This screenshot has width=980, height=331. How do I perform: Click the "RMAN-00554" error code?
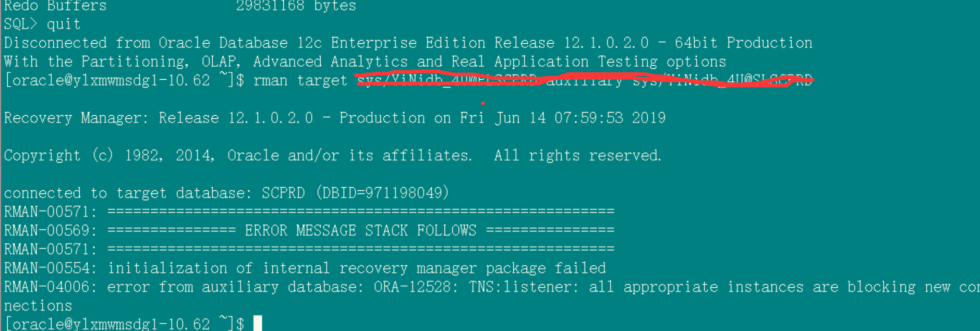coord(50,268)
